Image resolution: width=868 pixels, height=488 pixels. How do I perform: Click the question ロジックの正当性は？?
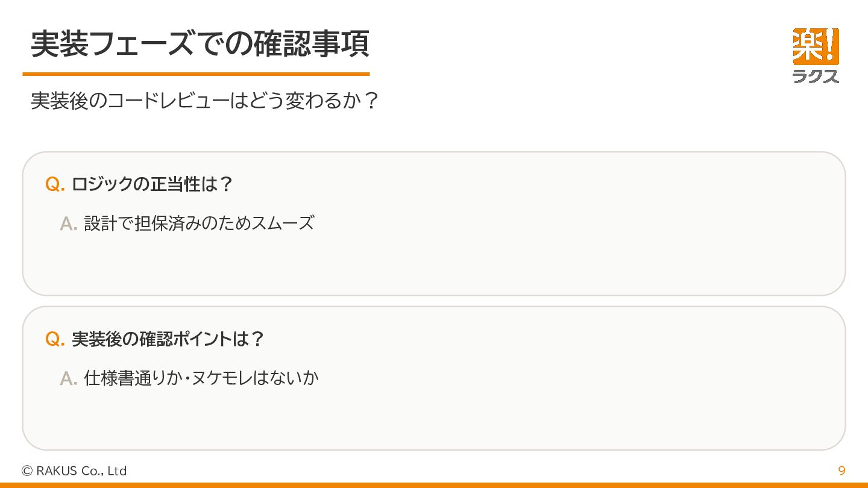click(153, 184)
